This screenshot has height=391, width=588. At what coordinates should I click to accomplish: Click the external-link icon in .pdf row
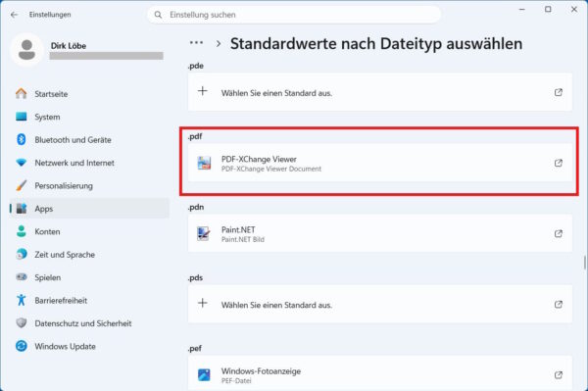click(559, 163)
